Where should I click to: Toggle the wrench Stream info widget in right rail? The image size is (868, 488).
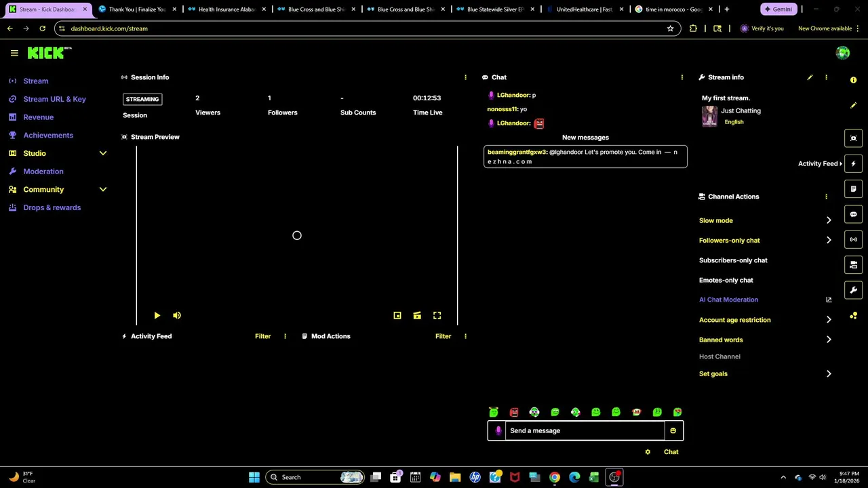(854, 290)
